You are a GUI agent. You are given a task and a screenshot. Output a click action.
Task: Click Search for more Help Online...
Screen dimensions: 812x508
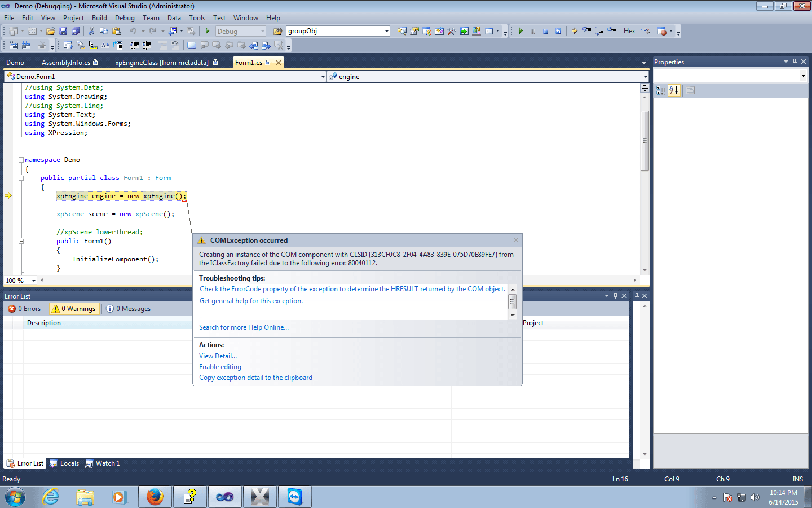tap(244, 327)
